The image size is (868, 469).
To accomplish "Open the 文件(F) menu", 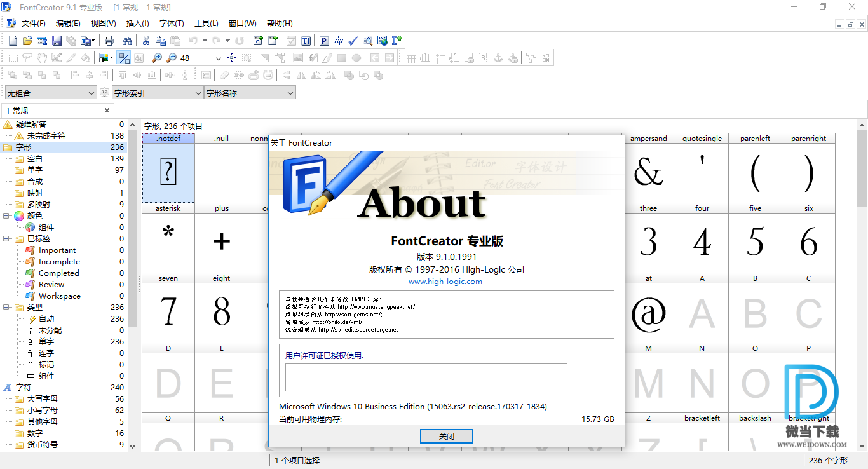I will [34, 24].
